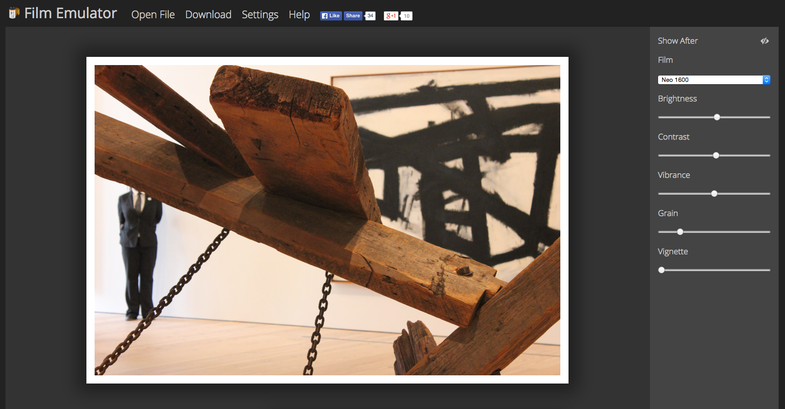Open the Open File menu
The image size is (785, 409).
pyautogui.click(x=152, y=15)
